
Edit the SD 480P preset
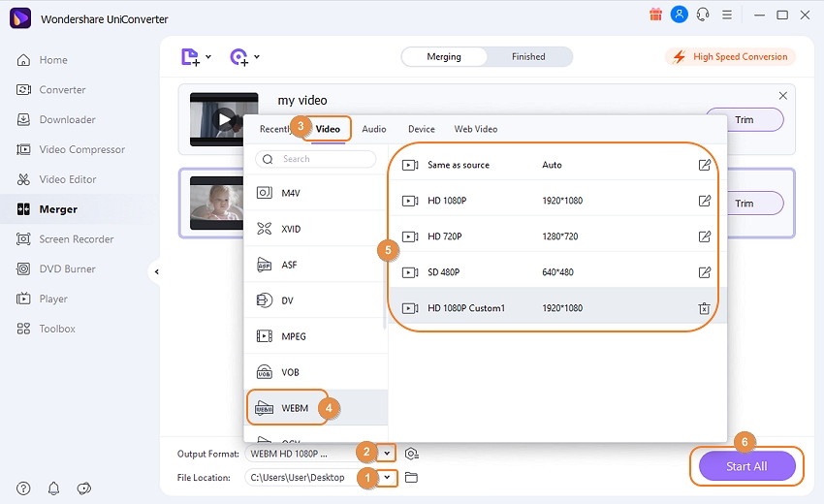pyautogui.click(x=704, y=272)
